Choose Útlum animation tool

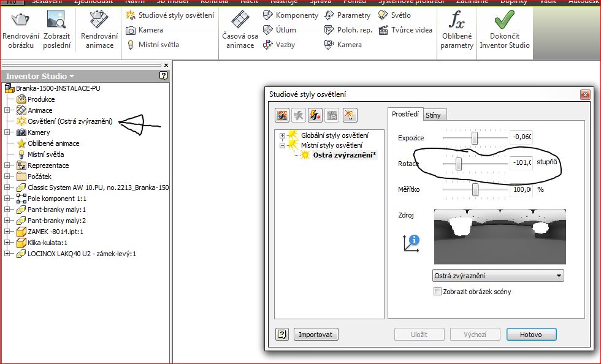pyautogui.click(x=280, y=30)
